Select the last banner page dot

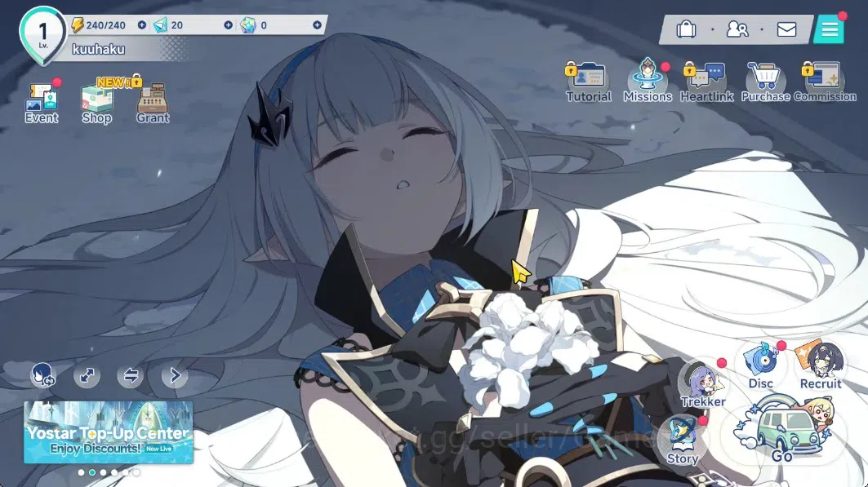point(136,472)
